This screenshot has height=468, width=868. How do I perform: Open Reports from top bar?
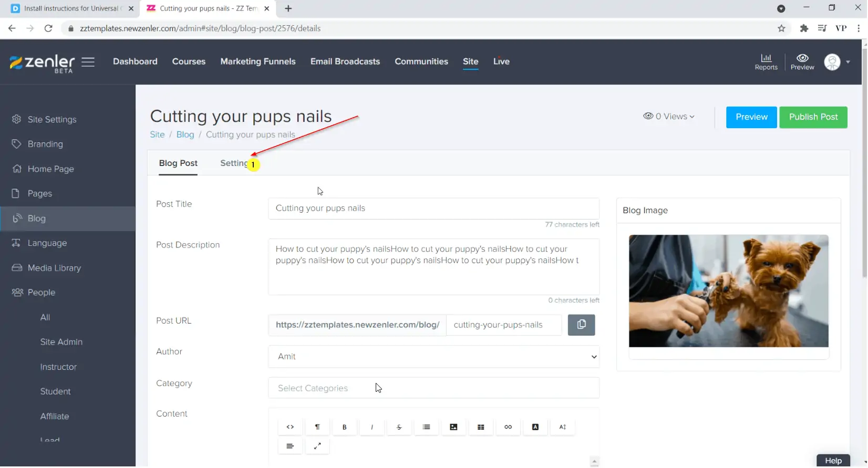point(767,61)
